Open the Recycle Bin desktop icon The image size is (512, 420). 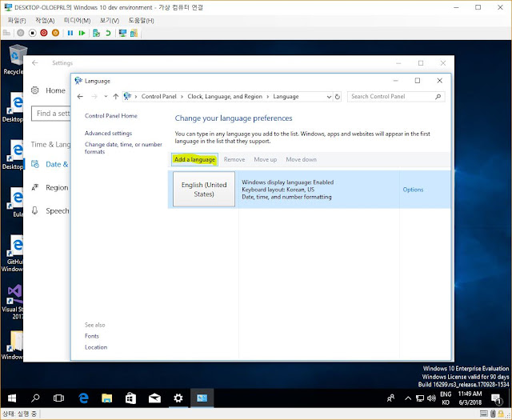(x=14, y=59)
